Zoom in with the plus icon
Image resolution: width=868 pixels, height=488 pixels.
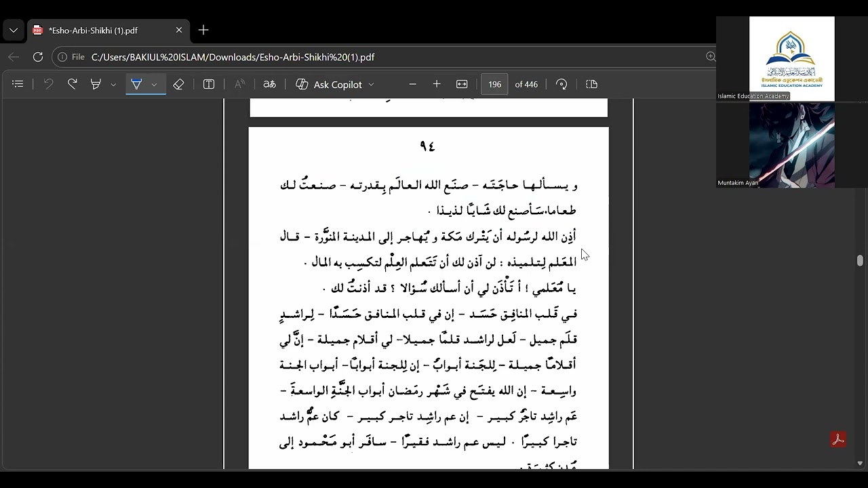(437, 84)
